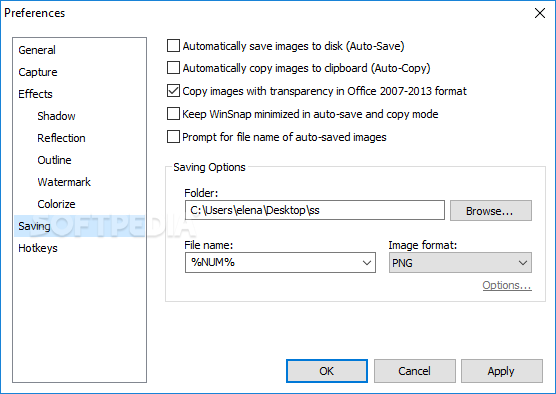
Task: Open the image format Options link
Action: [x=507, y=285]
